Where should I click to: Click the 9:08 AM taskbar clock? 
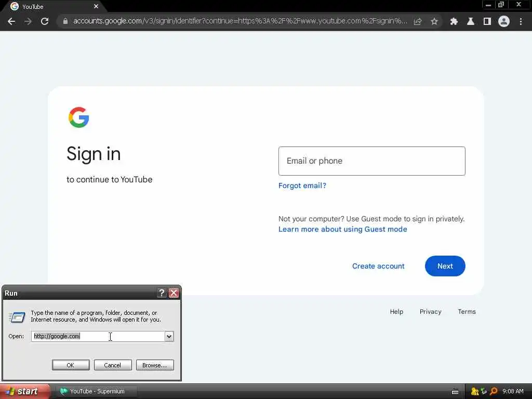[513, 391]
